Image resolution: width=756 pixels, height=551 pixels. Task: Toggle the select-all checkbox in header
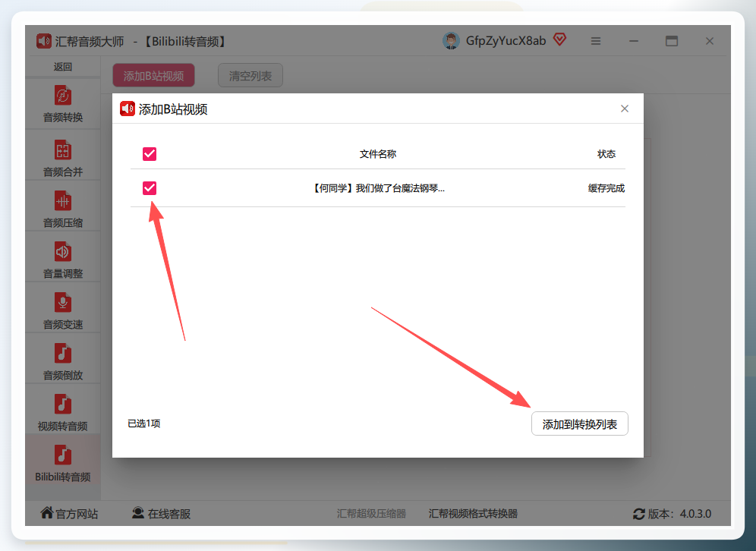point(150,154)
